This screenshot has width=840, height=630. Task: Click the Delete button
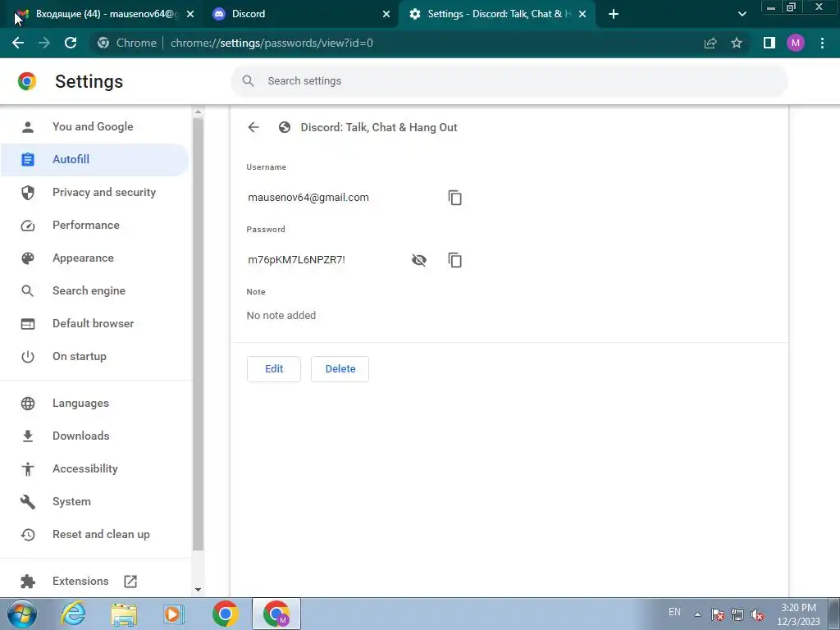pos(340,368)
